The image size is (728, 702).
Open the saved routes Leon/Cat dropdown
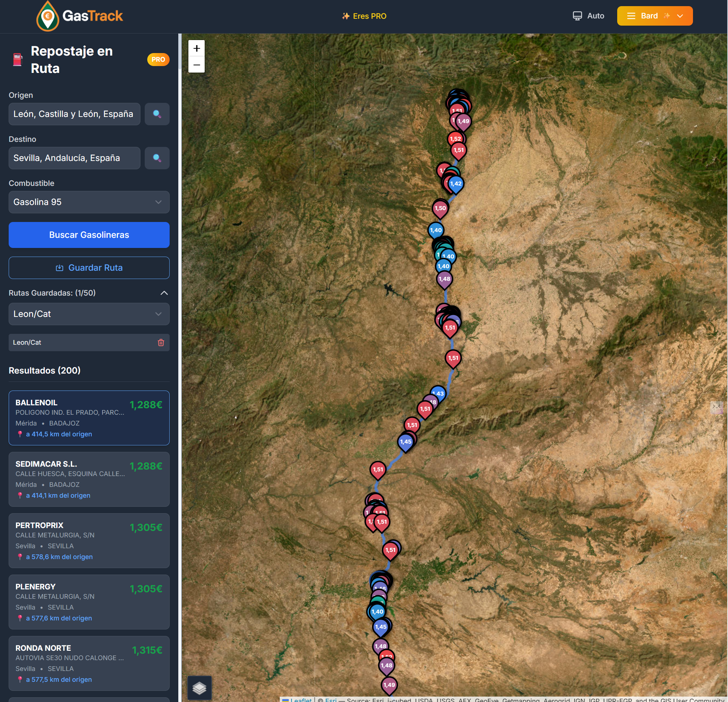tap(89, 314)
